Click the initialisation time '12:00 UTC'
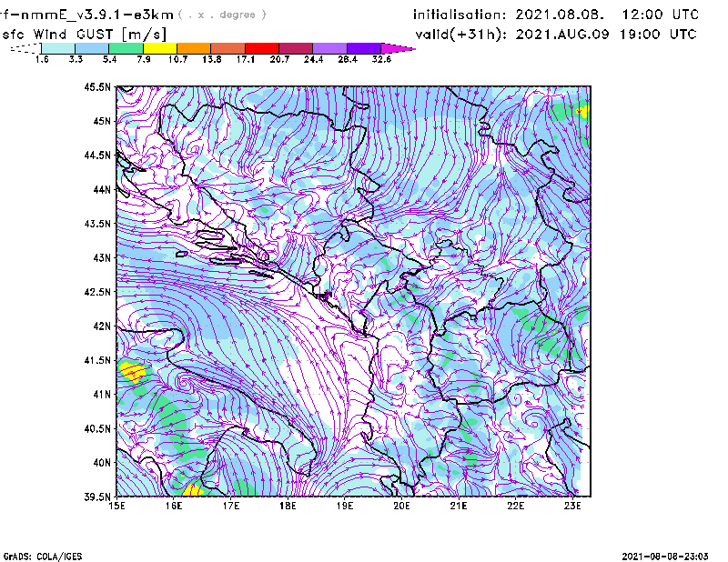Viewport: 728px width, 562px height. click(661, 15)
